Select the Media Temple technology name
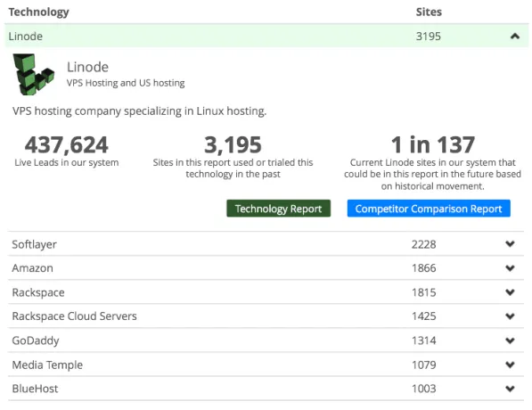Screen dimensions: 532x410 click(47, 365)
